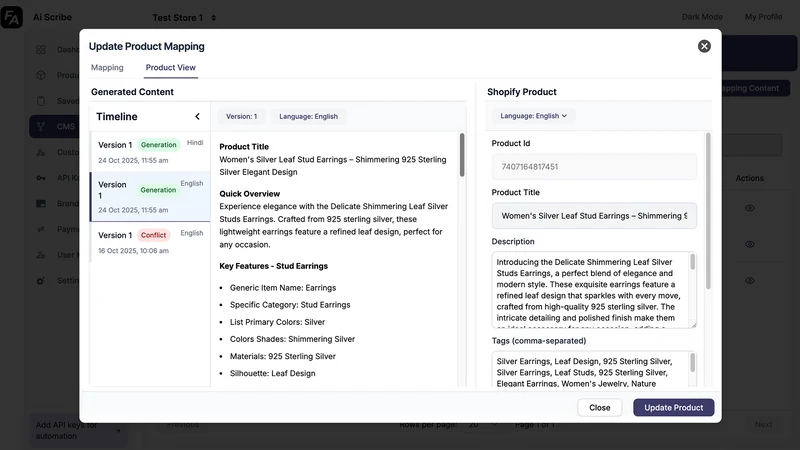Select the Product View tab
This screenshot has height=450, width=800.
[170, 67]
